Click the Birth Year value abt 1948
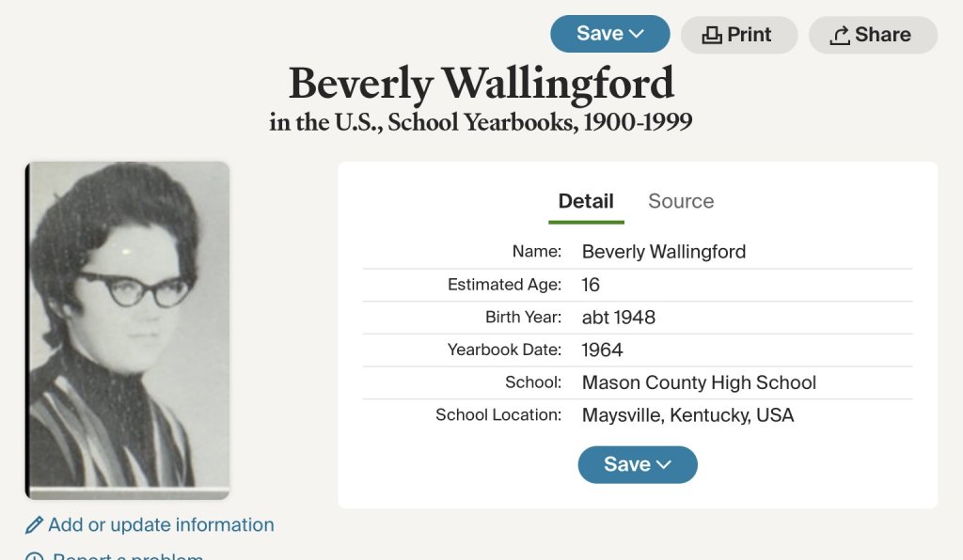The image size is (963, 560). 618,318
